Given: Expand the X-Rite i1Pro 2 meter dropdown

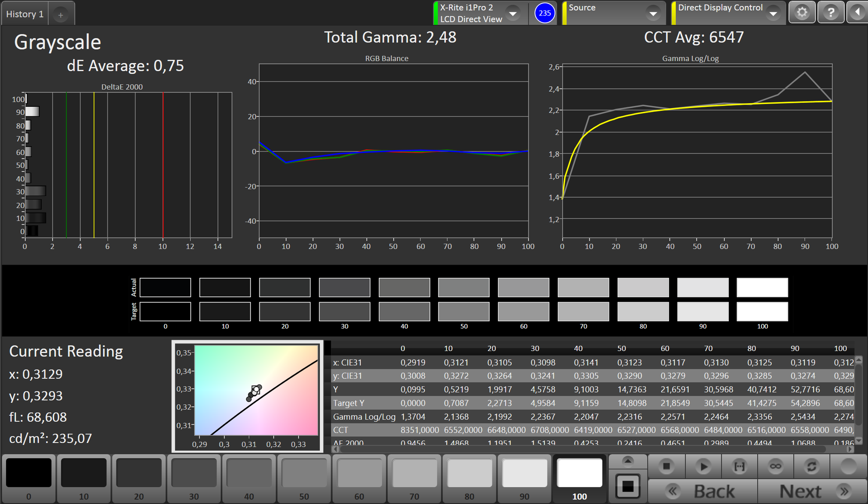Looking at the screenshot, I should pos(513,14).
